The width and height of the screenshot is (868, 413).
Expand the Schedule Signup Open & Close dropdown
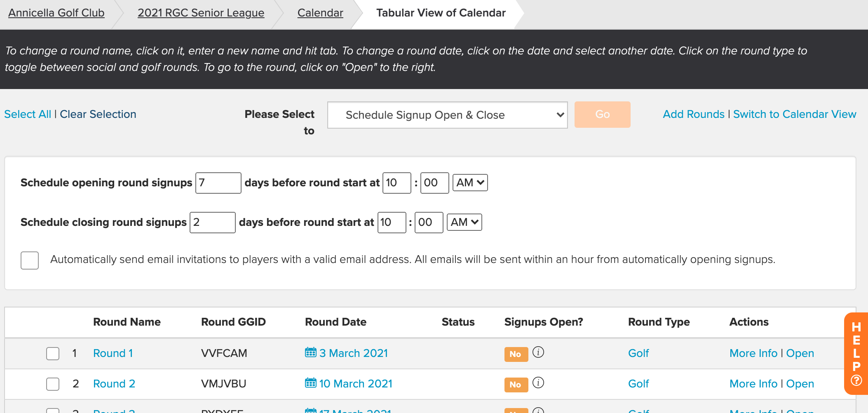point(448,115)
